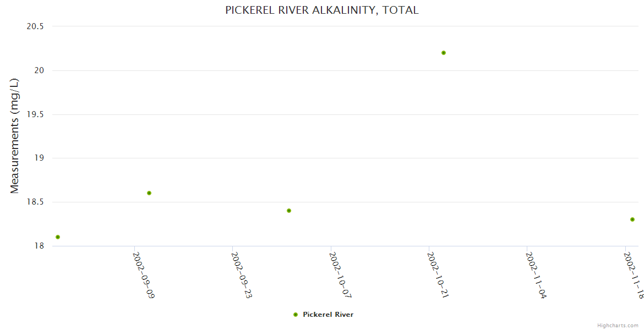Click the 2002-11-04 x-axis date label
Viewport: 644px width, 330px height.
[537, 275]
